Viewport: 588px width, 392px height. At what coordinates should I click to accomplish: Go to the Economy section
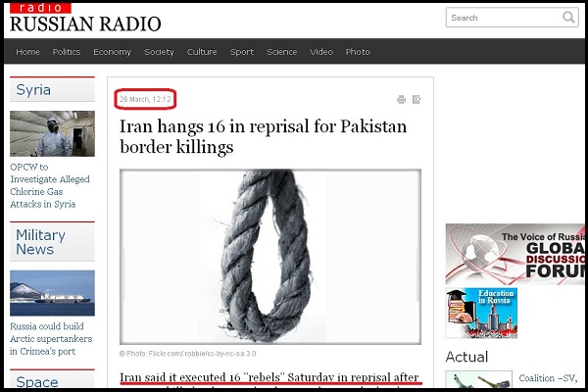[112, 52]
